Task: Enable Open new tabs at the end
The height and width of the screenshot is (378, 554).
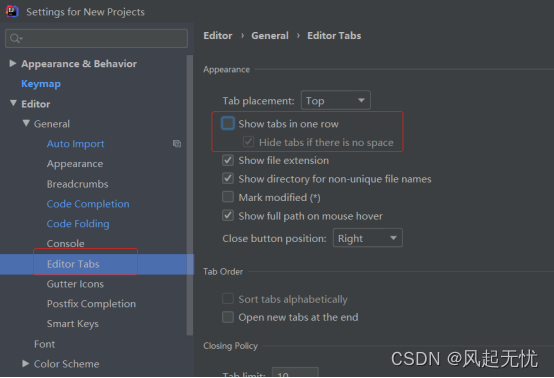Action: click(x=228, y=317)
